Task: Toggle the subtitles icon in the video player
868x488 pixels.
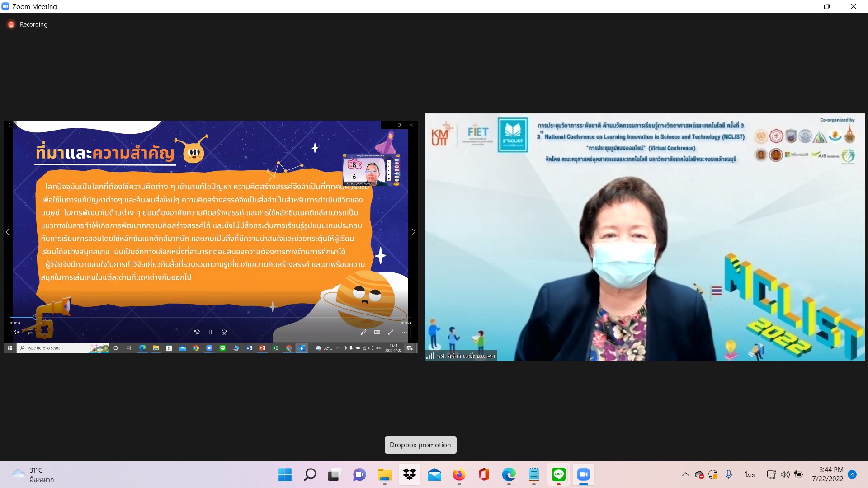Action: point(30,332)
